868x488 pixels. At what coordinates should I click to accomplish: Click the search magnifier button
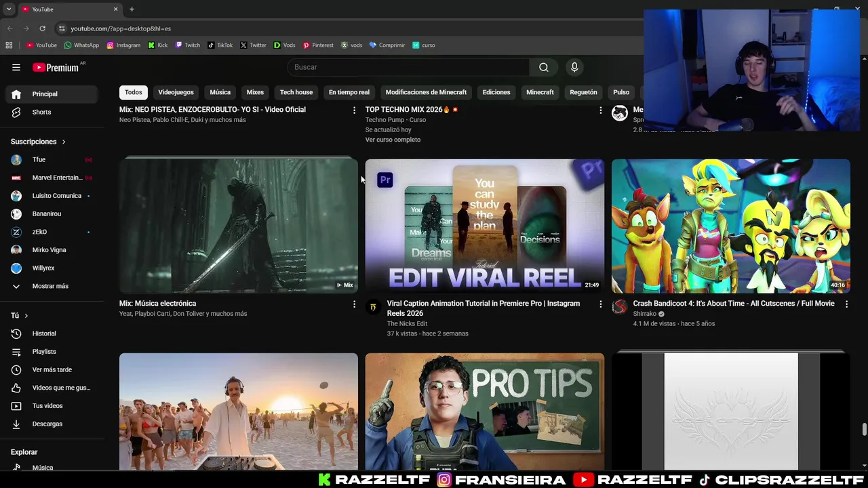pos(544,67)
